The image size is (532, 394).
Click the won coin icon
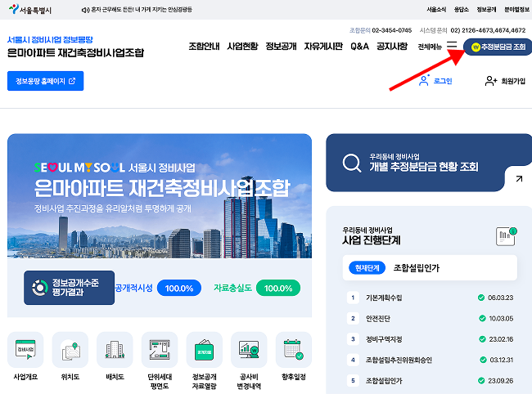476,47
